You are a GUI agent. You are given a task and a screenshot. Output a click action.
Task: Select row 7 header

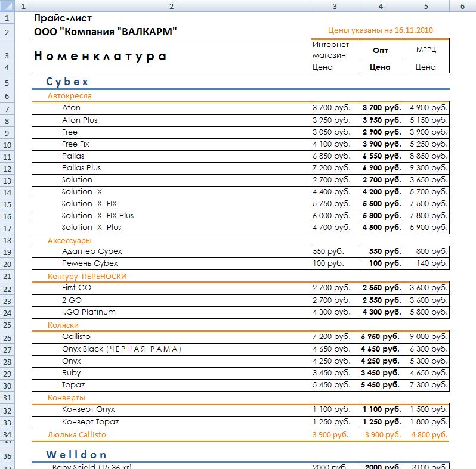[7, 108]
